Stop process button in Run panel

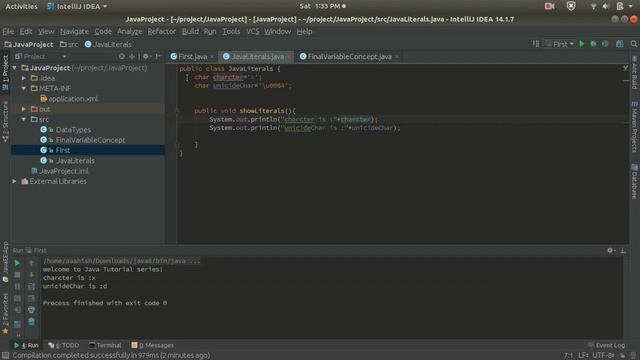(17, 275)
